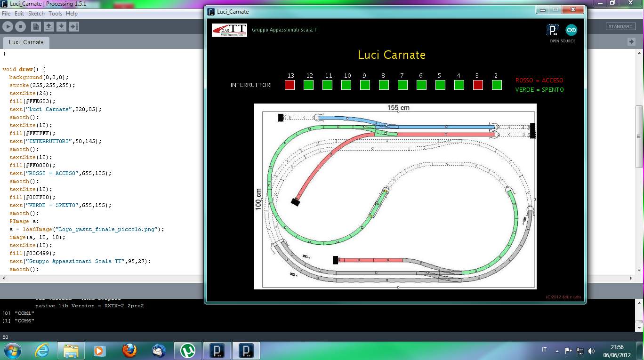Save the sketch with the down-arrow icon

coord(61,27)
